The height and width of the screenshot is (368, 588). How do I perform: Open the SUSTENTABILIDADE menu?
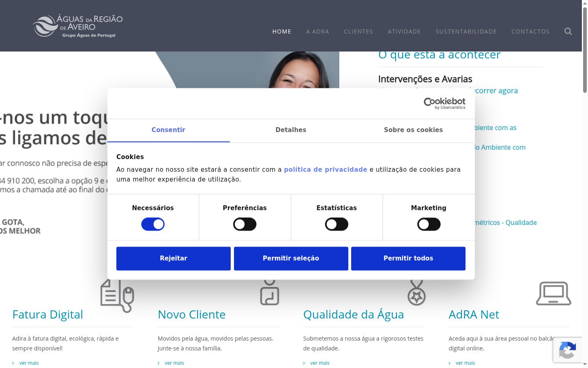[466, 31]
